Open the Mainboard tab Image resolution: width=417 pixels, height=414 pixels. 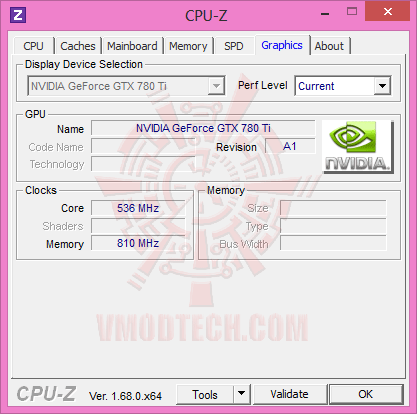(x=132, y=46)
